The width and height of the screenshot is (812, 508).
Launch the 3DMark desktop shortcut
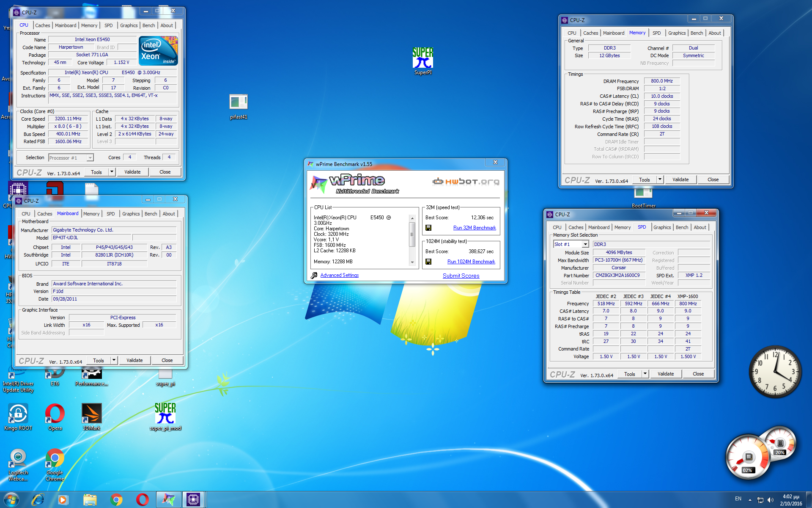(91, 417)
